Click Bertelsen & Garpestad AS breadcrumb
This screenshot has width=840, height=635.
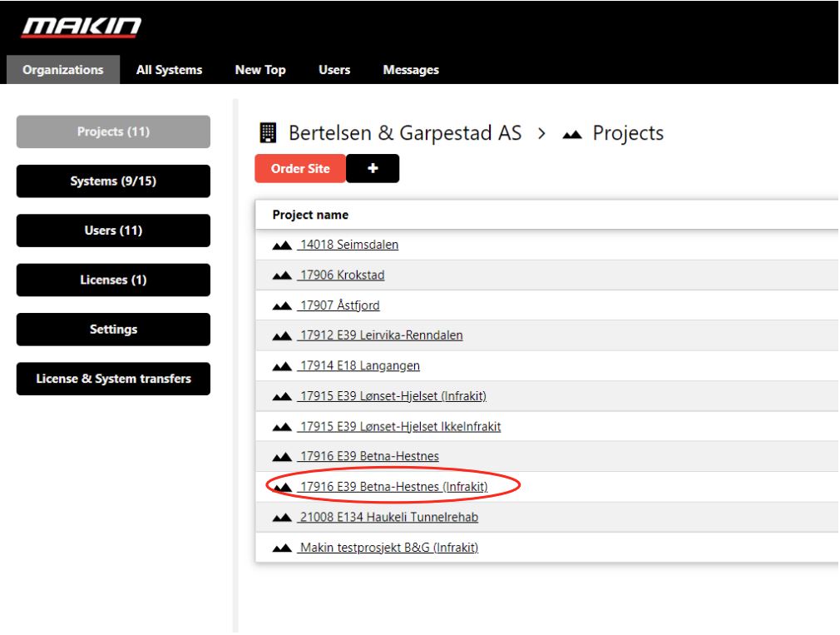pos(405,133)
